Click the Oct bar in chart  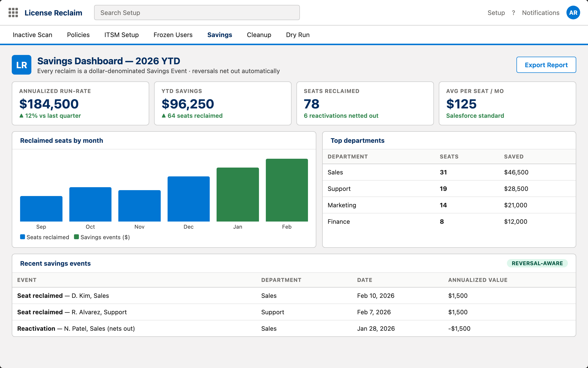(x=90, y=204)
